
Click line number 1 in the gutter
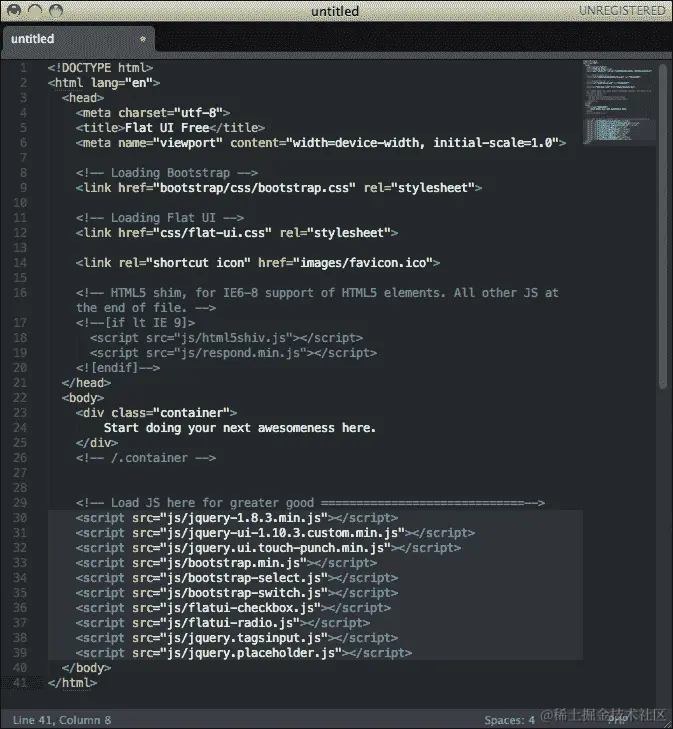(x=23, y=68)
